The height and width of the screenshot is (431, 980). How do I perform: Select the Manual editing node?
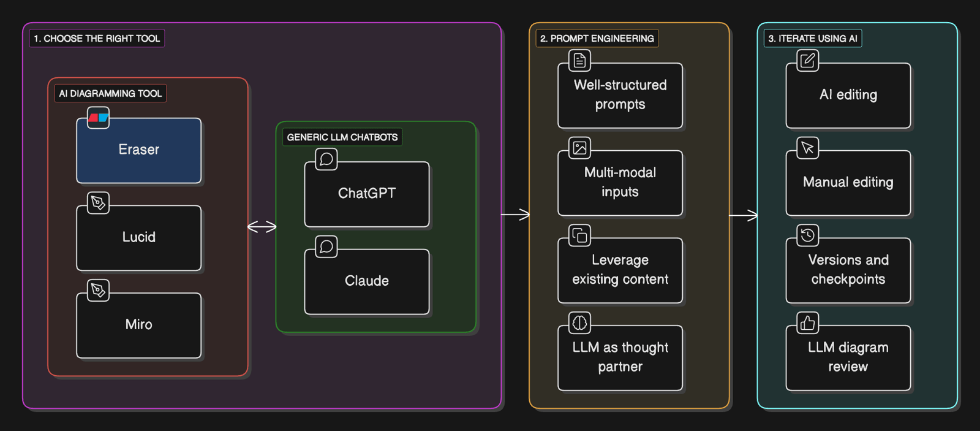tap(848, 183)
